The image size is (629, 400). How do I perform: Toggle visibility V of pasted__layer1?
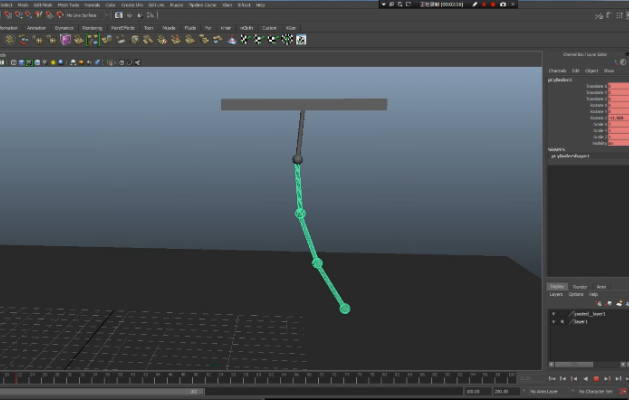(x=554, y=314)
